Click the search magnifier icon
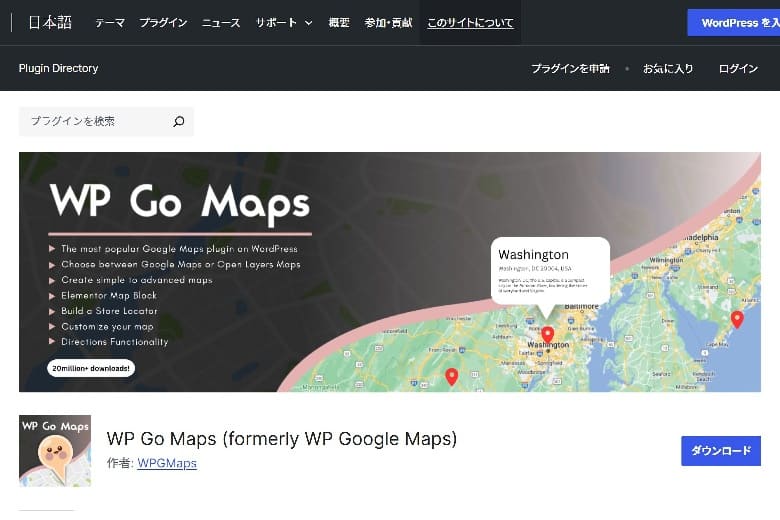Screen dimensions: 780x520 (x=179, y=121)
